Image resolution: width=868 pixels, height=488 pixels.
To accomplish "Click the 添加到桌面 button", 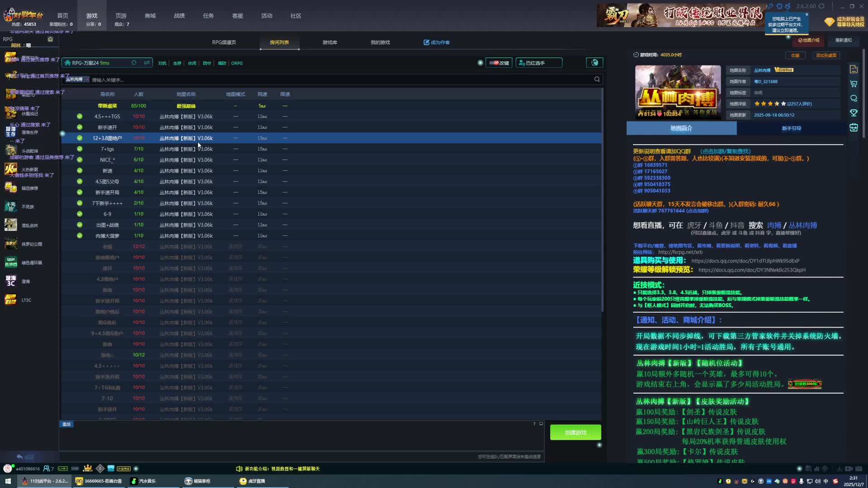I will point(826,55).
